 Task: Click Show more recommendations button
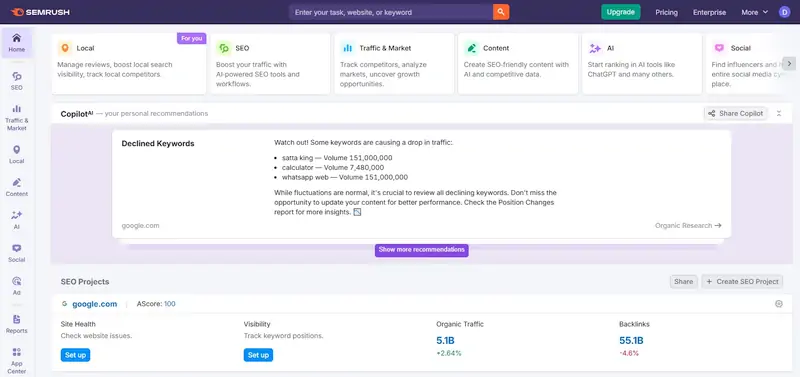tap(421, 250)
